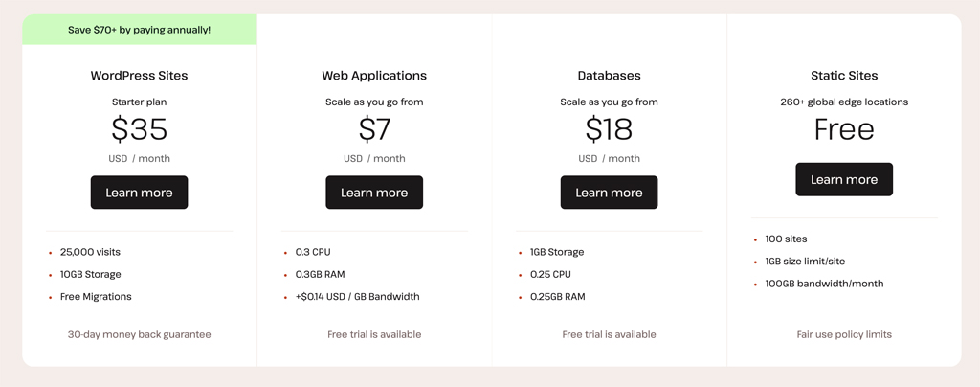This screenshot has width=980, height=387.
Task: Click the Web Applications heading
Action: [x=374, y=76]
